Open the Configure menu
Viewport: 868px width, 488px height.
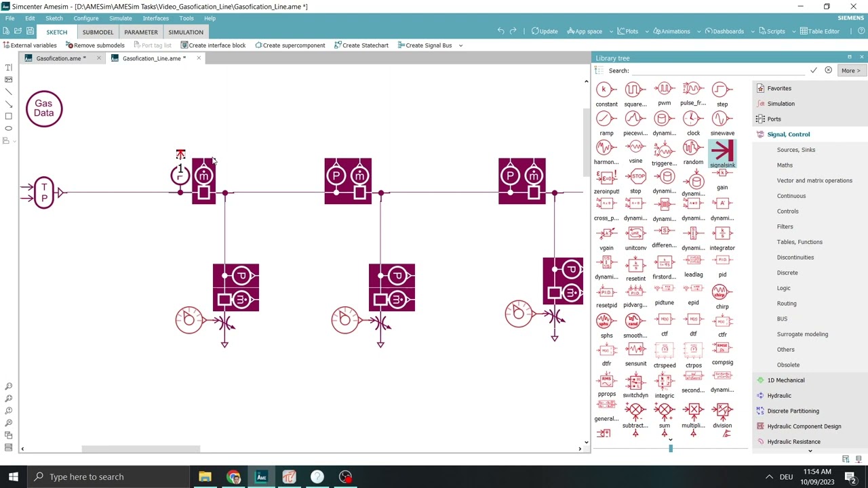click(x=85, y=18)
